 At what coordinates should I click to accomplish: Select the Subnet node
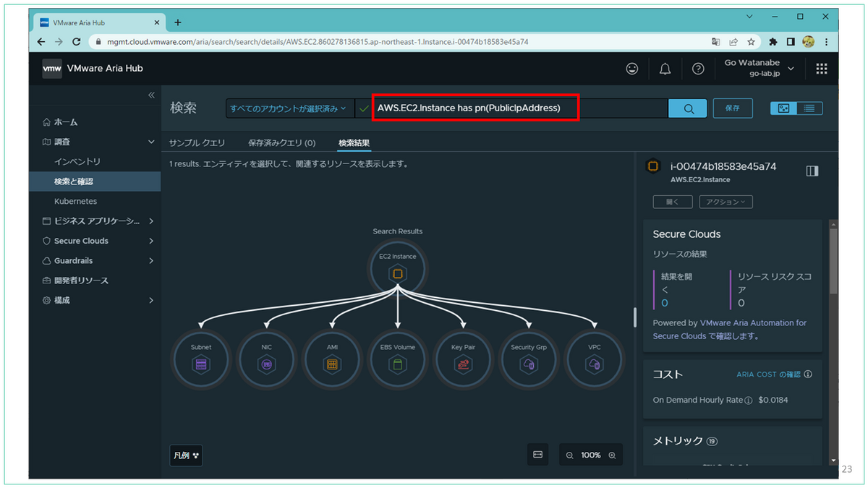click(200, 359)
